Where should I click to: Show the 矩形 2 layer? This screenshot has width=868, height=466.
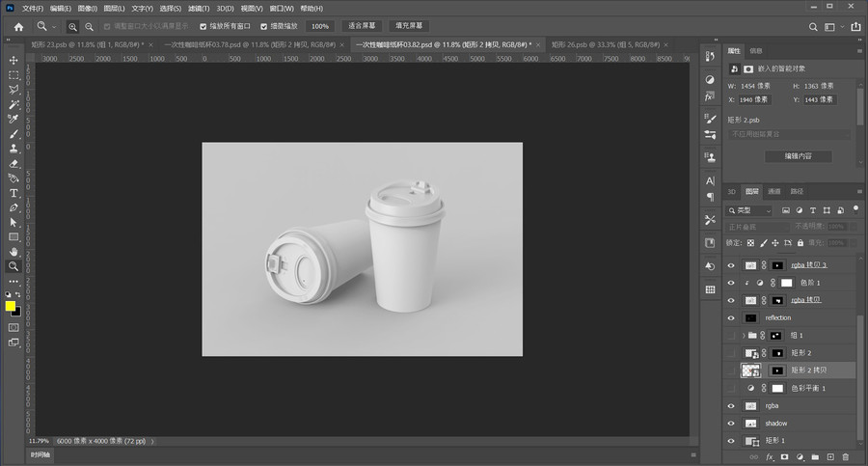[731, 353]
